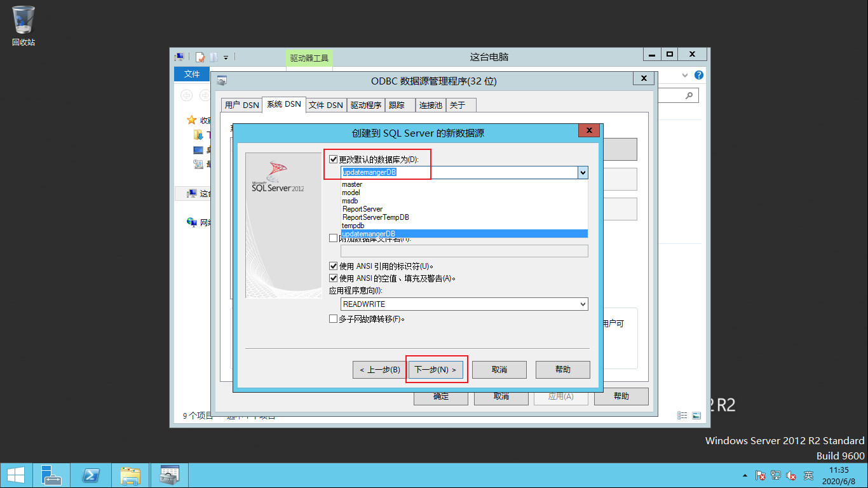Open the Recycle Bin on the desktop
Image resolution: width=868 pixels, height=488 pixels.
pyautogui.click(x=23, y=21)
